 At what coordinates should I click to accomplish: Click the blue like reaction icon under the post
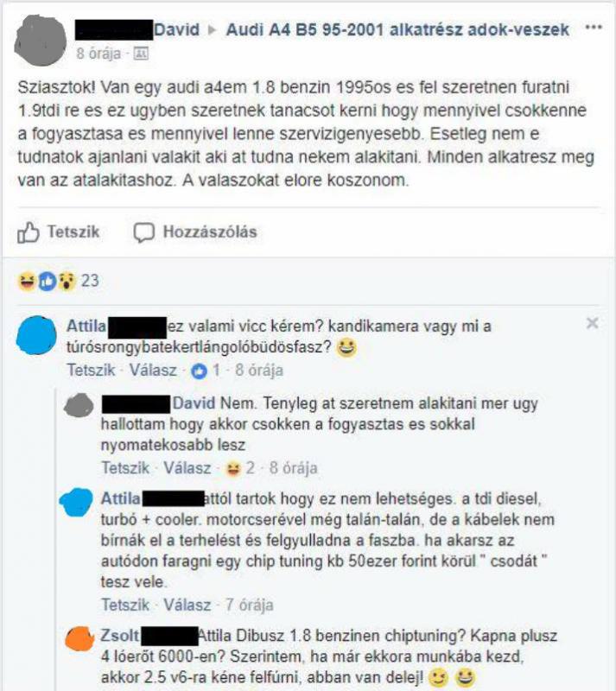click(x=48, y=282)
